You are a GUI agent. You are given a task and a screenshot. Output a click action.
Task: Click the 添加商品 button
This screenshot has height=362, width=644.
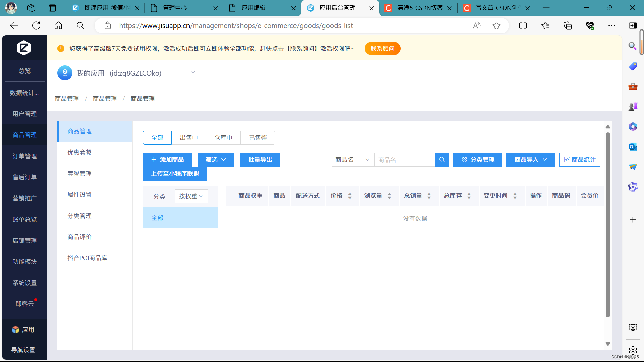(167, 160)
